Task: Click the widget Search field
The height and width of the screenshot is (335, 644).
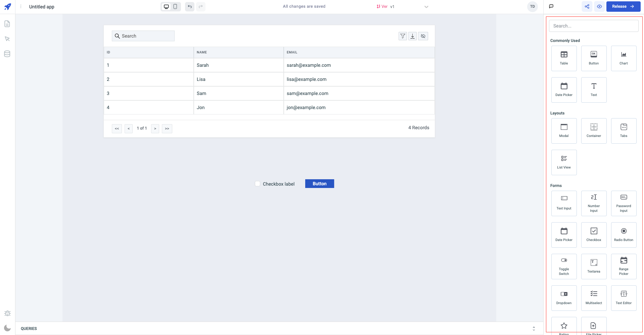Action: (593, 26)
